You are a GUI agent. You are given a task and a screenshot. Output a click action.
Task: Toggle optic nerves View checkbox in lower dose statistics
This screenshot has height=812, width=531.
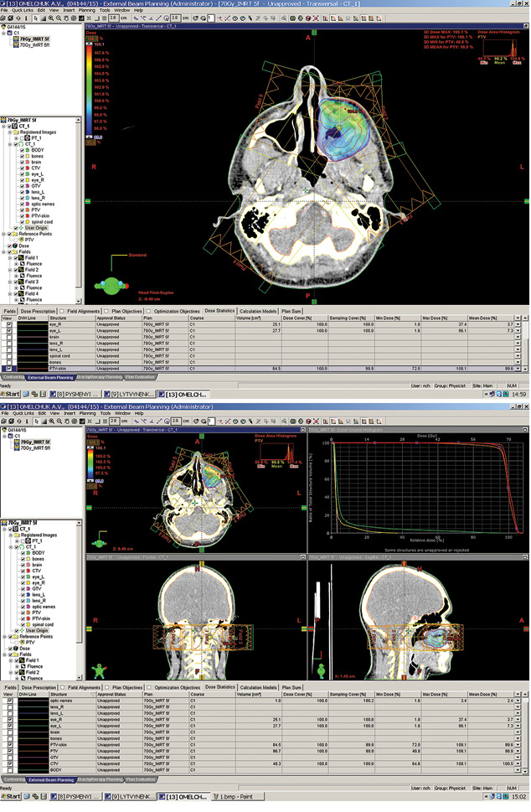coord(9,701)
